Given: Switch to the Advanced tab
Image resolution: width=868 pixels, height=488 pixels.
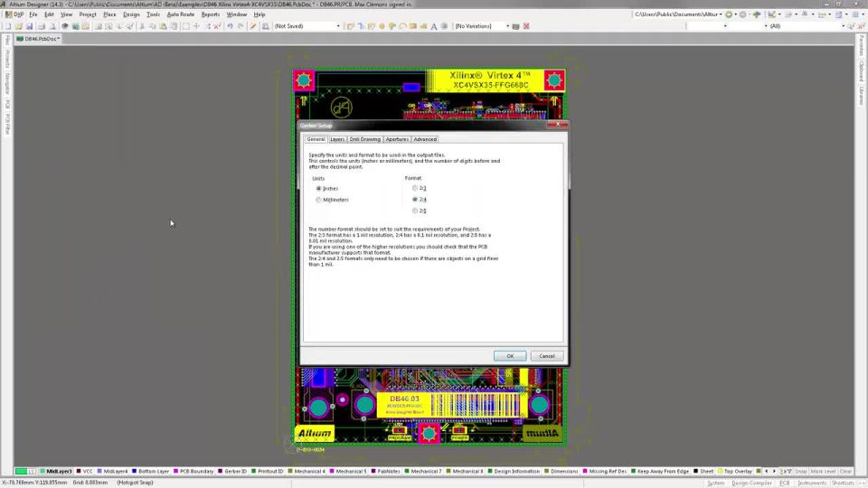Looking at the screenshot, I should pyautogui.click(x=425, y=139).
